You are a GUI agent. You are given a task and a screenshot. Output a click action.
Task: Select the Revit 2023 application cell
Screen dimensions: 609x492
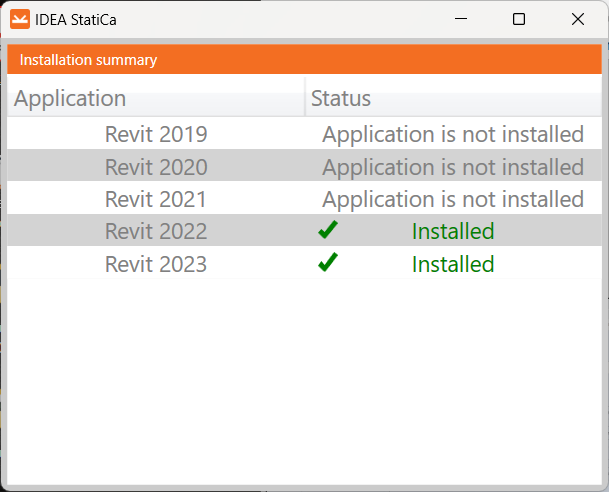coord(156,264)
